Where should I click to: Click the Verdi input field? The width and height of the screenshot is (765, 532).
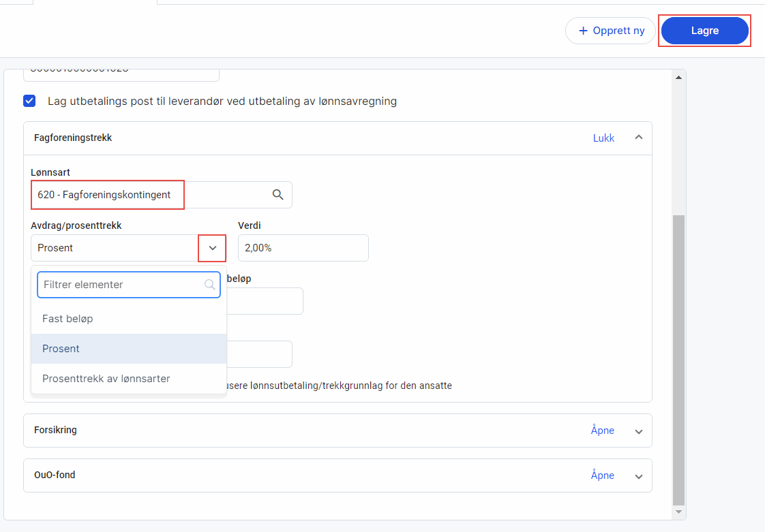point(303,248)
